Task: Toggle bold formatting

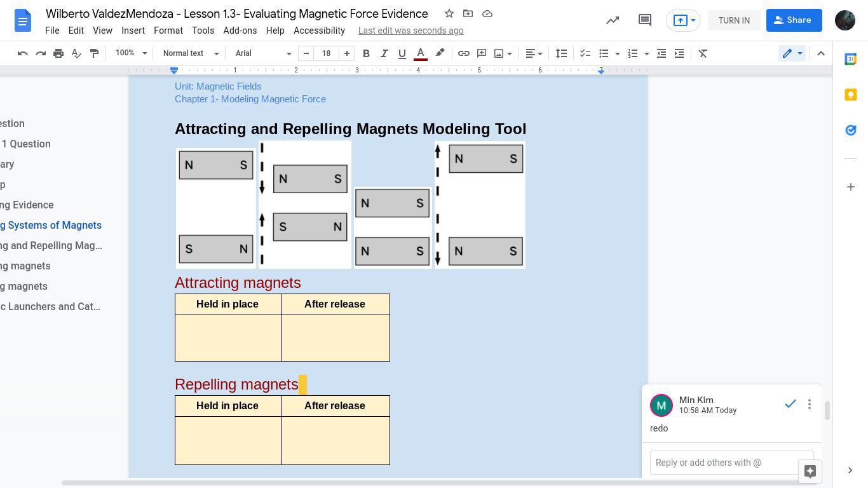Action: click(x=366, y=53)
